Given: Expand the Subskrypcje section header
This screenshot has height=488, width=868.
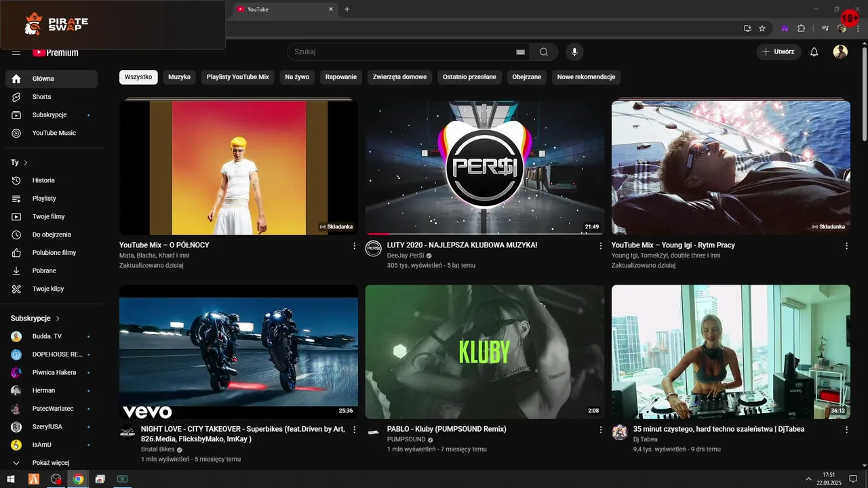Looking at the screenshot, I should click(x=35, y=319).
